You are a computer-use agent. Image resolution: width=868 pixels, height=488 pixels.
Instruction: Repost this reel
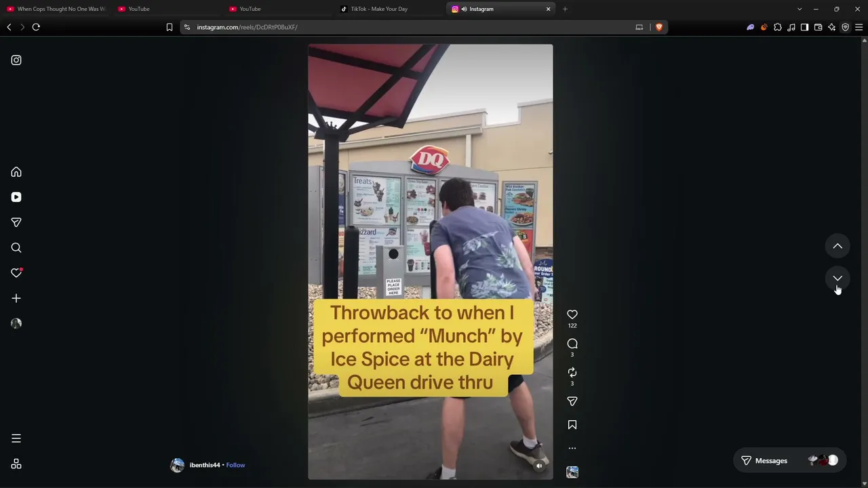(572, 373)
